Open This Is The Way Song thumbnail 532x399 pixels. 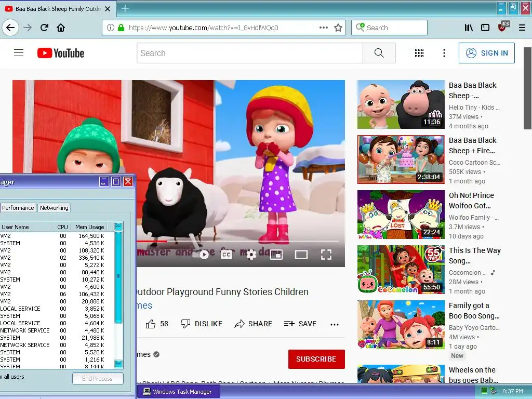click(x=401, y=270)
